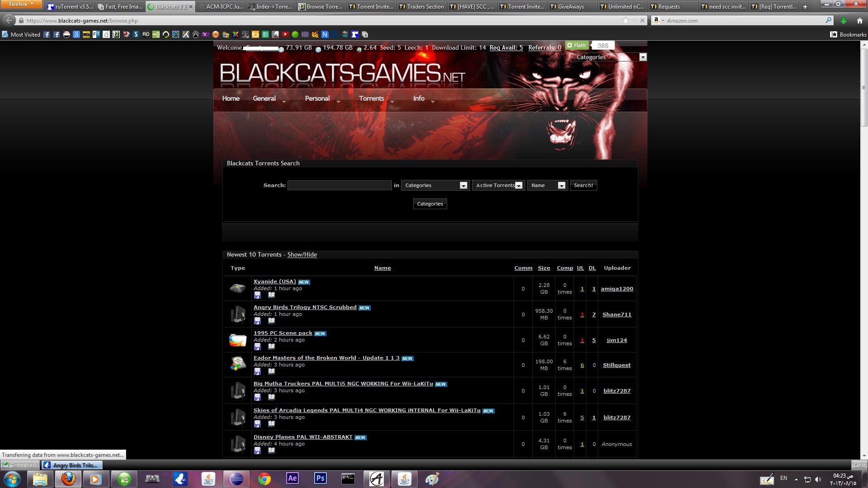Screen dimensions: 868x488
Task: Click Amazon search magnifier icon
Action: (x=828, y=20)
